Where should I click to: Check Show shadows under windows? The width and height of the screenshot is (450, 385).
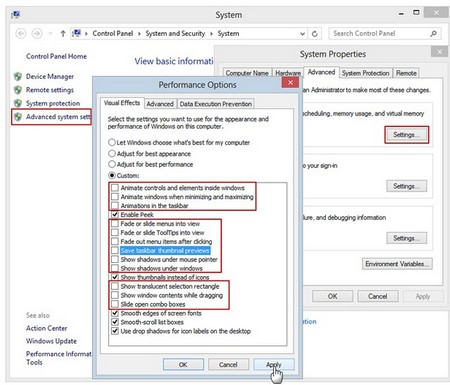[115, 268]
